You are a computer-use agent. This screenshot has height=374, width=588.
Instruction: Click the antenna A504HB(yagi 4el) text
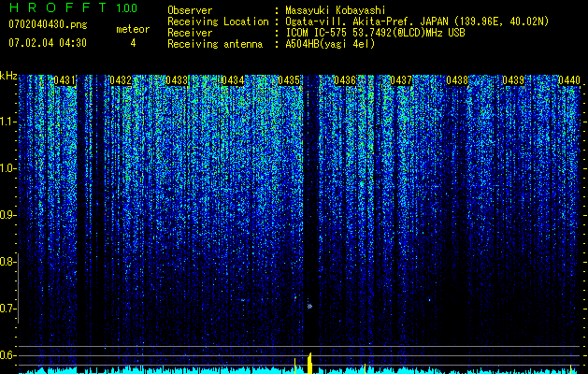point(330,44)
